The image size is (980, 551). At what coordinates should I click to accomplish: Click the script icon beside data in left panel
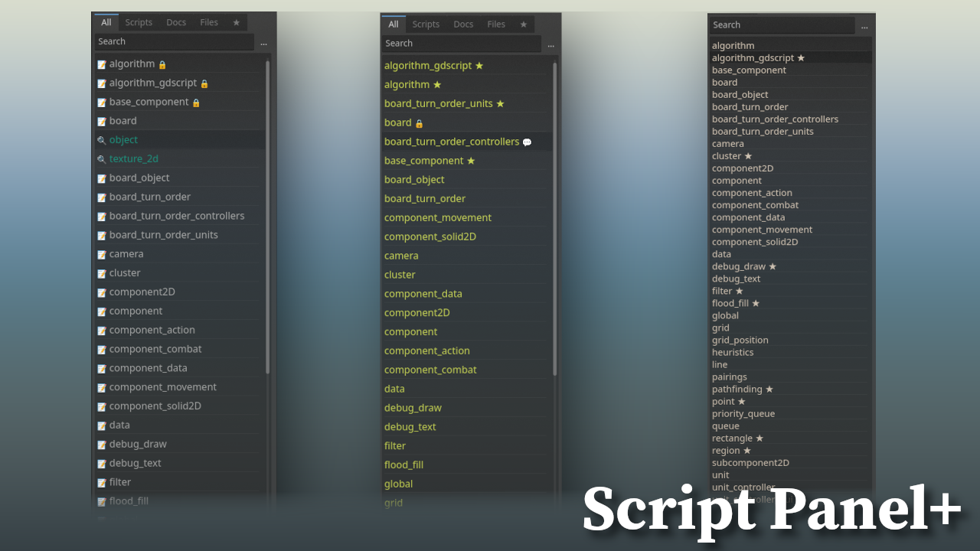(x=102, y=425)
